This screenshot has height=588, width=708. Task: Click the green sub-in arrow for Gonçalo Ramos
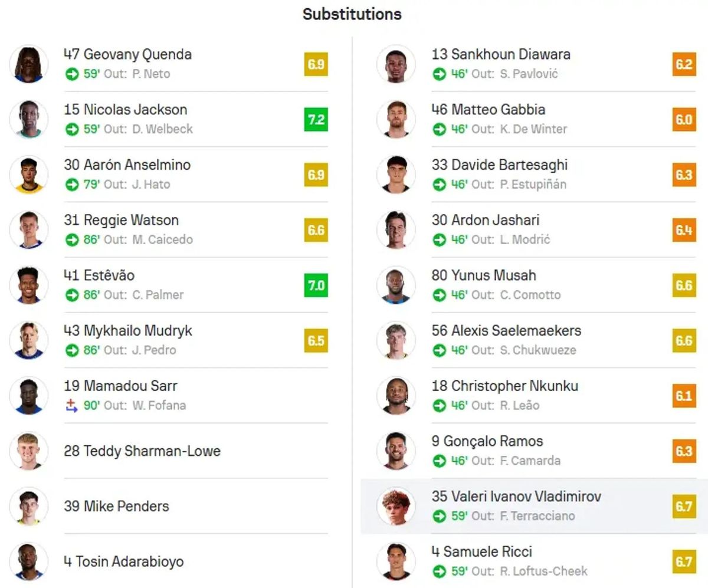[440, 461]
